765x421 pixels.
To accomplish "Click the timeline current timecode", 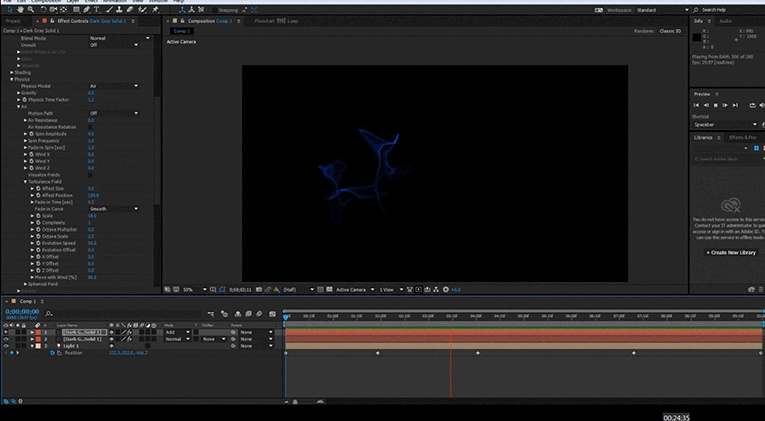I will click(22, 312).
